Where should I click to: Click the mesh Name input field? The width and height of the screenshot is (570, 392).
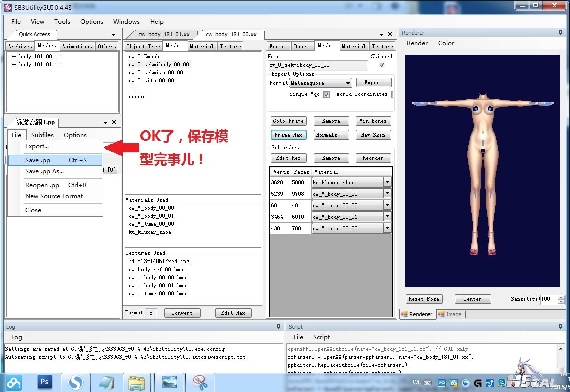coord(318,65)
